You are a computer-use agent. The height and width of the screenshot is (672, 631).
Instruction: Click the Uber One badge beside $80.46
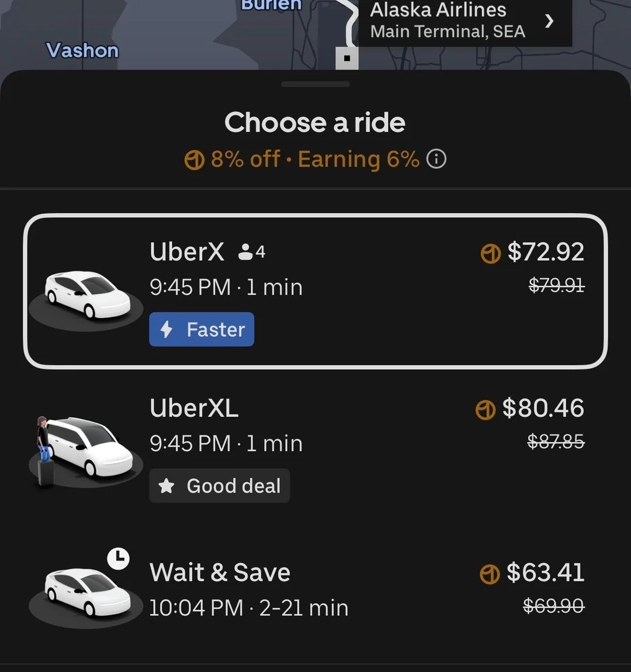point(486,410)
